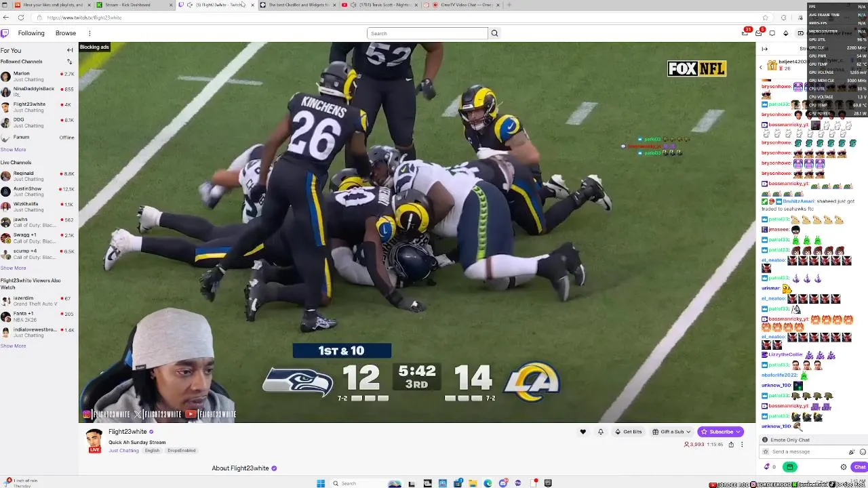Open the Subscribe dropdown button

[721, 432]
